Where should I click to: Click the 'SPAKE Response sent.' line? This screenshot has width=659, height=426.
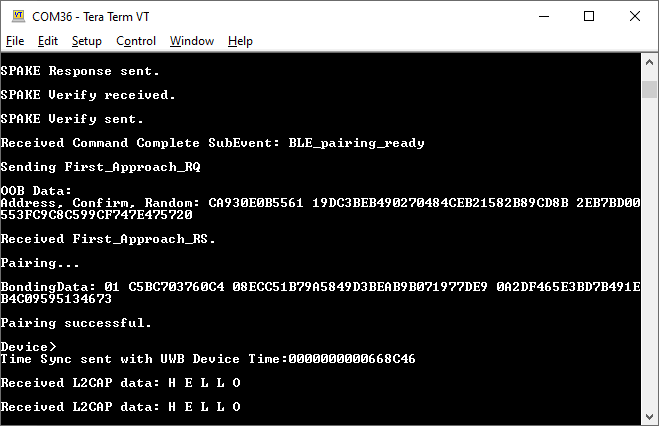click(x=80, y=71)
